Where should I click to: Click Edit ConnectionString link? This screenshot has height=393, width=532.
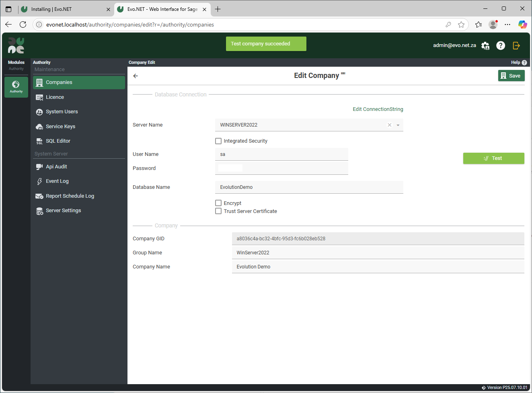(378, 109)
